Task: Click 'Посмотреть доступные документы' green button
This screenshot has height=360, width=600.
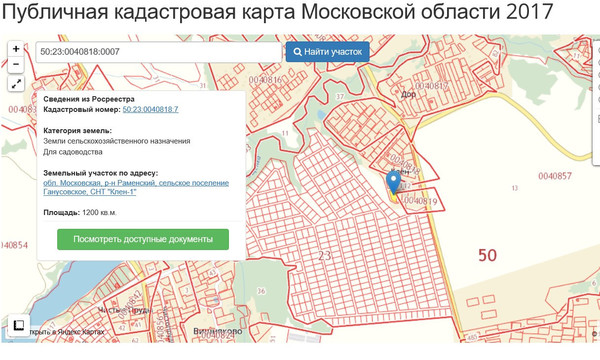Action: coord(143,239)
